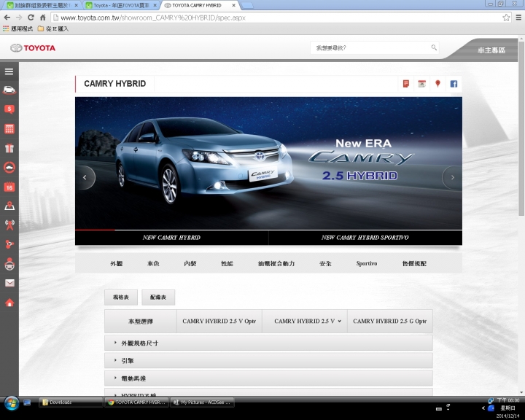Click the 規格表 button
525x420 pixels.
(x=121, y=297)
